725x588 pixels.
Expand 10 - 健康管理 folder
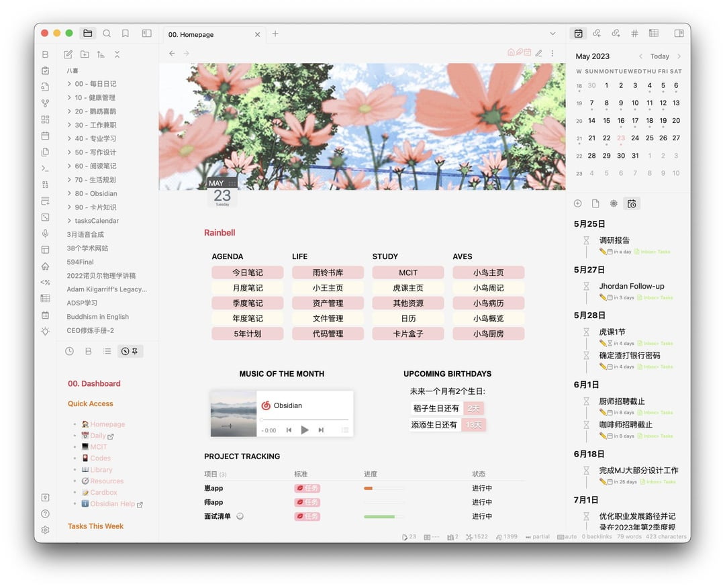point(69,97)
